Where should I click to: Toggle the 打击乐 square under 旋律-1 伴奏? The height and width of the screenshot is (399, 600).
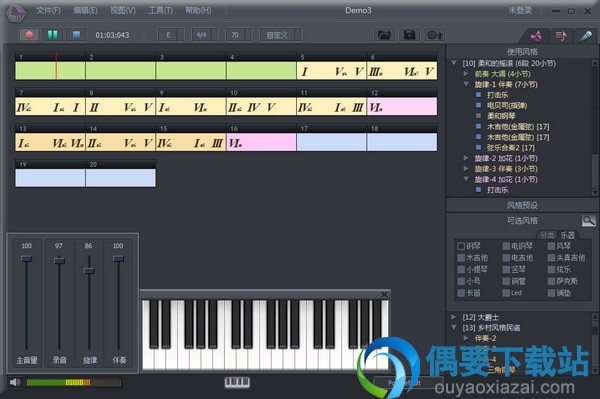(x=478, y=94)
